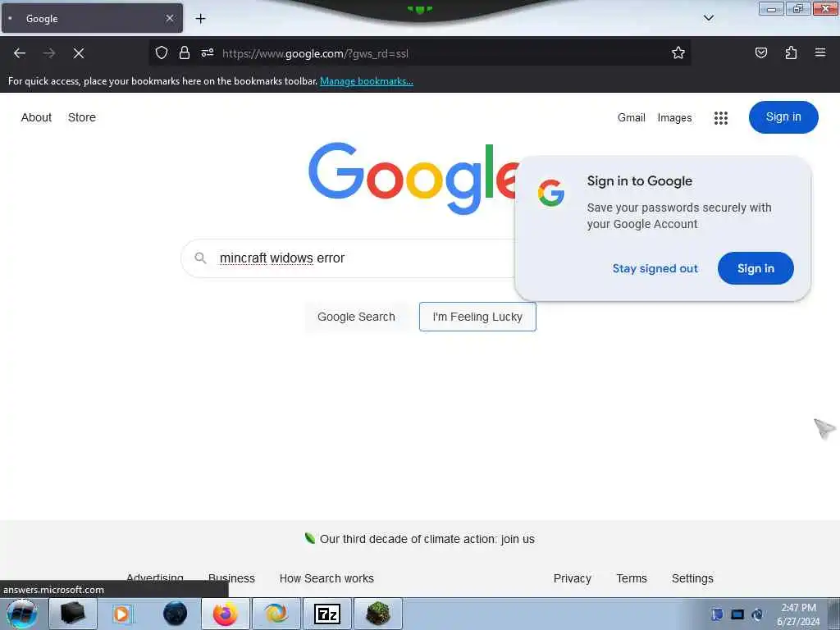Open the About link
840x630 pixels.
(x=36, y=117)
